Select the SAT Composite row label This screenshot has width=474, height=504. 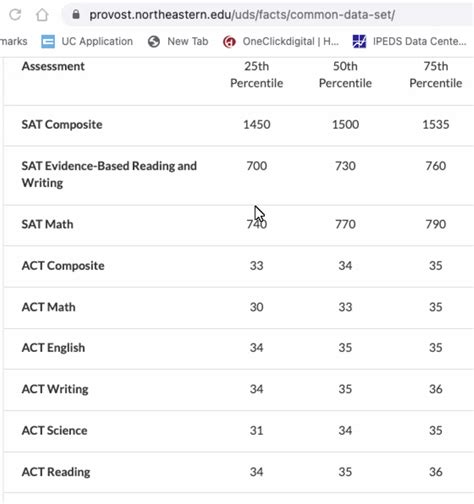pyautogui.click(x=62, y=124)
